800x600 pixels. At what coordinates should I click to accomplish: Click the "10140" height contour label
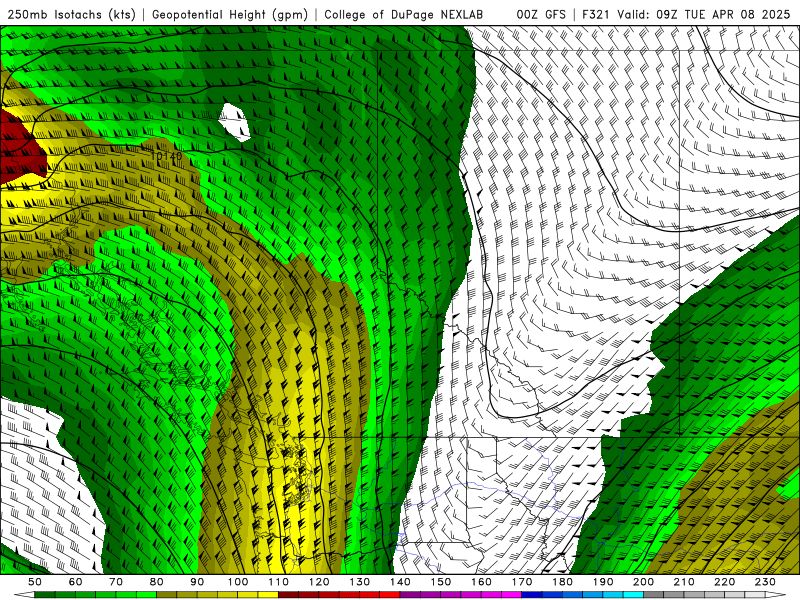click(166, 156)
